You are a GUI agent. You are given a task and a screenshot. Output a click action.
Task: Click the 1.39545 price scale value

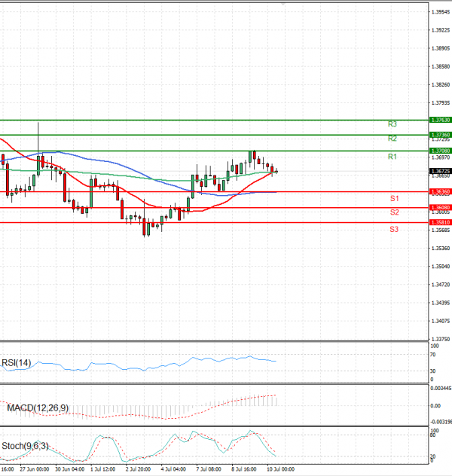pos(441,12)
